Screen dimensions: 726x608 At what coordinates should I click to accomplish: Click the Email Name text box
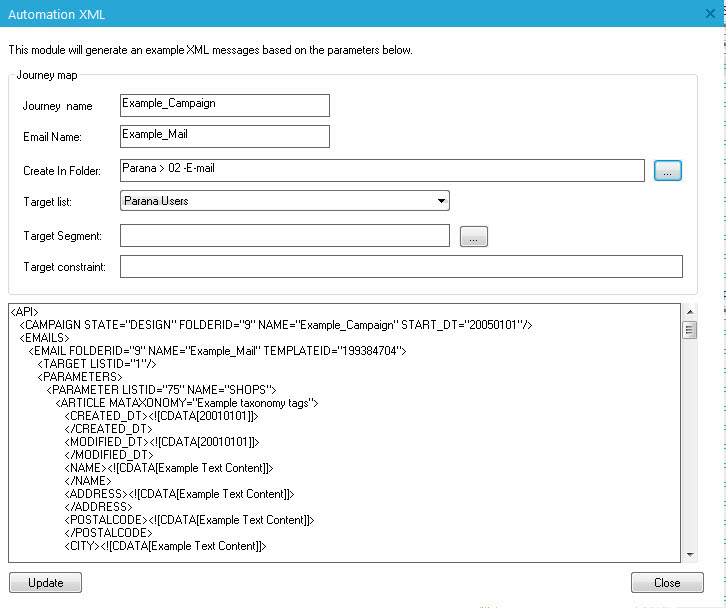224,136
